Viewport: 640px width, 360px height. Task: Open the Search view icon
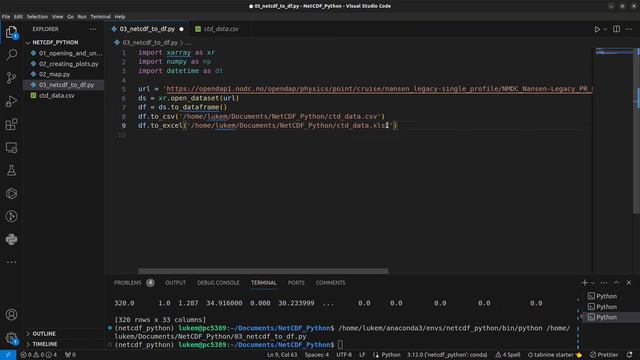click(x=11, y=54)
